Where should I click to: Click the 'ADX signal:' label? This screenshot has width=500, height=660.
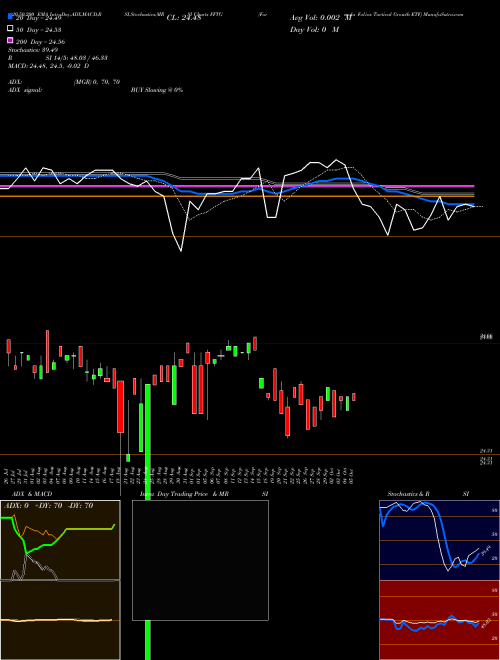25,90
